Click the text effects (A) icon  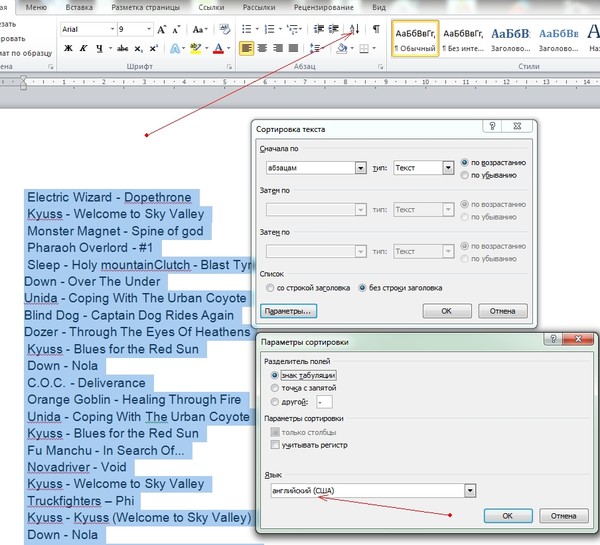tap(175, 48)
